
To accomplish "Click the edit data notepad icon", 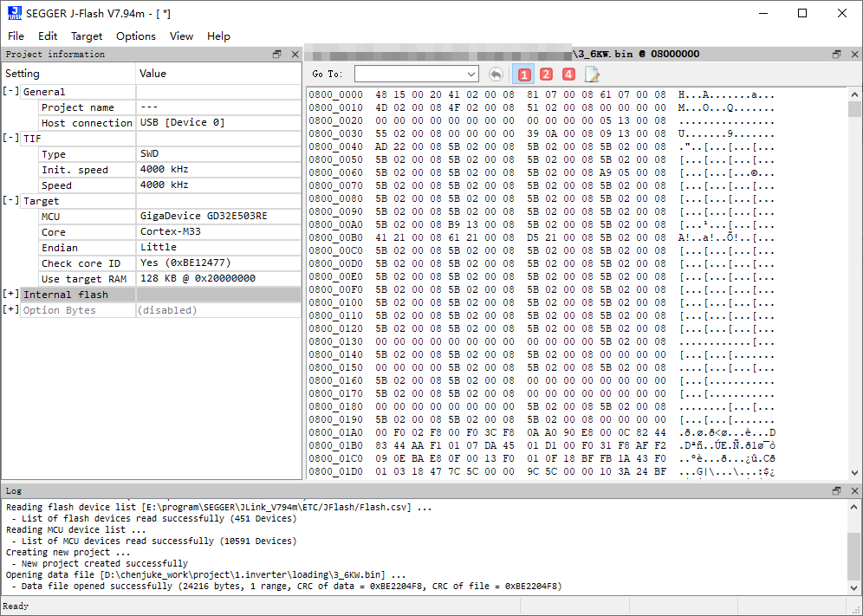I will point(592,74).
